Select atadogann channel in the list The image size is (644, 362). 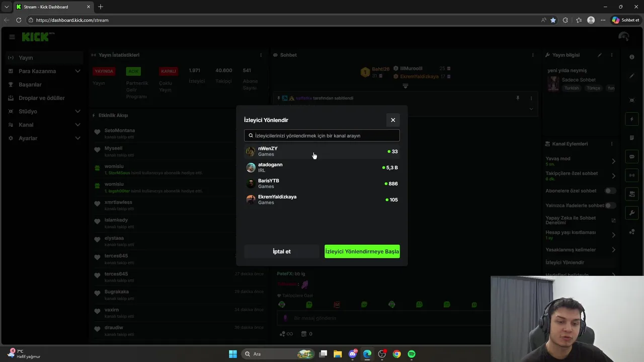pyautogui.click(x=322, y=167)
